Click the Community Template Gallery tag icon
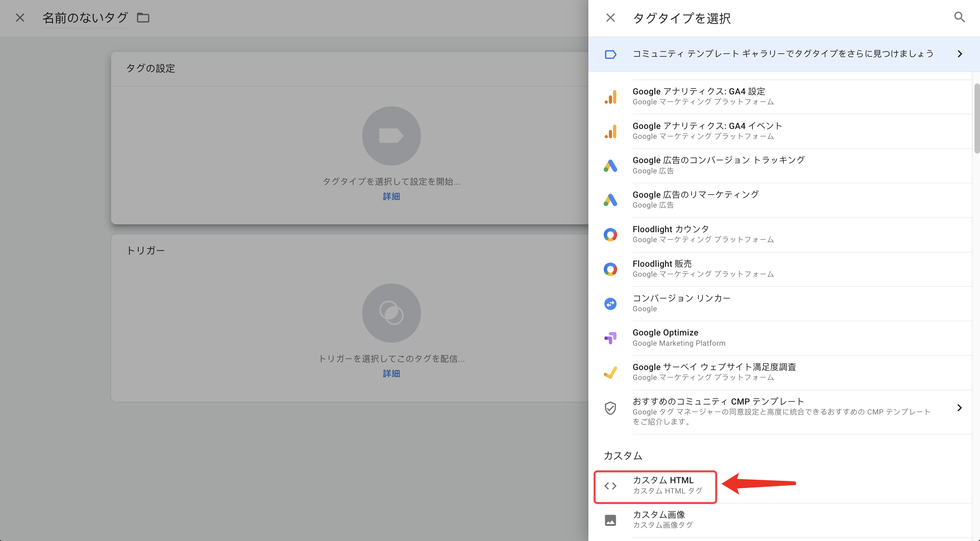The image size is (980, 541). pyautogui.click(x=610, y=54)
